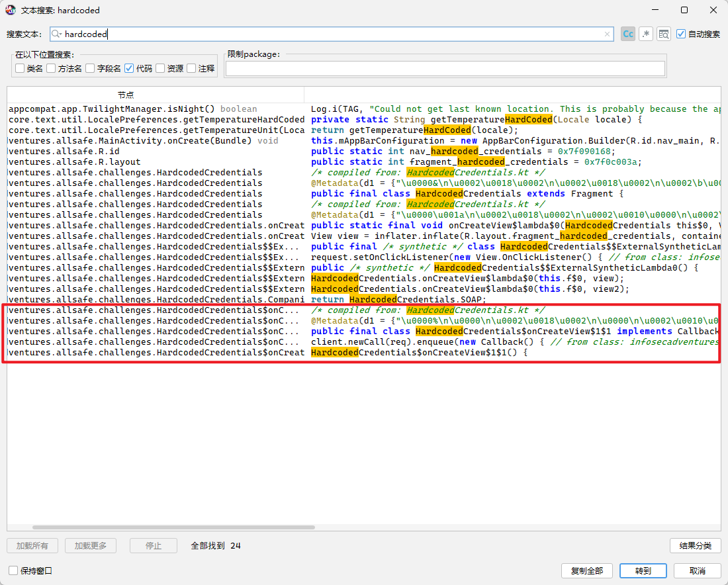This screenshot has height=585, width=728.
Task: Select the client.newCall(req).enqueue row
Action: pos(364,342)
